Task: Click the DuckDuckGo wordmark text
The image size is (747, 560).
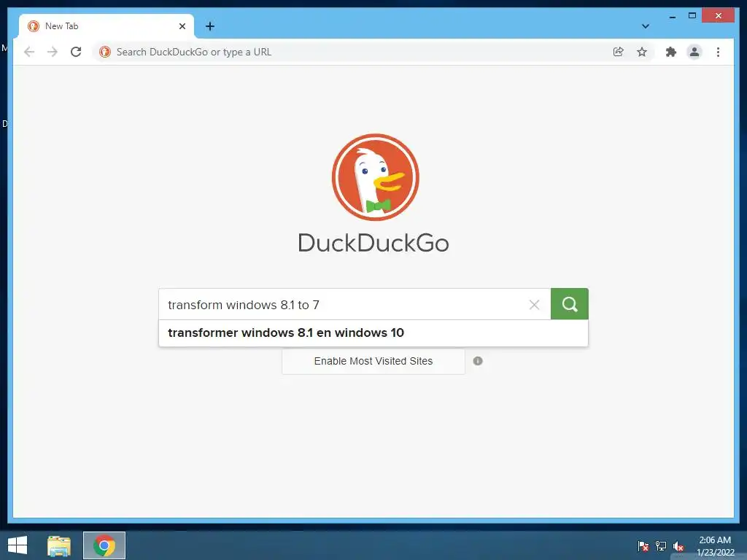Action: point(373,243)
